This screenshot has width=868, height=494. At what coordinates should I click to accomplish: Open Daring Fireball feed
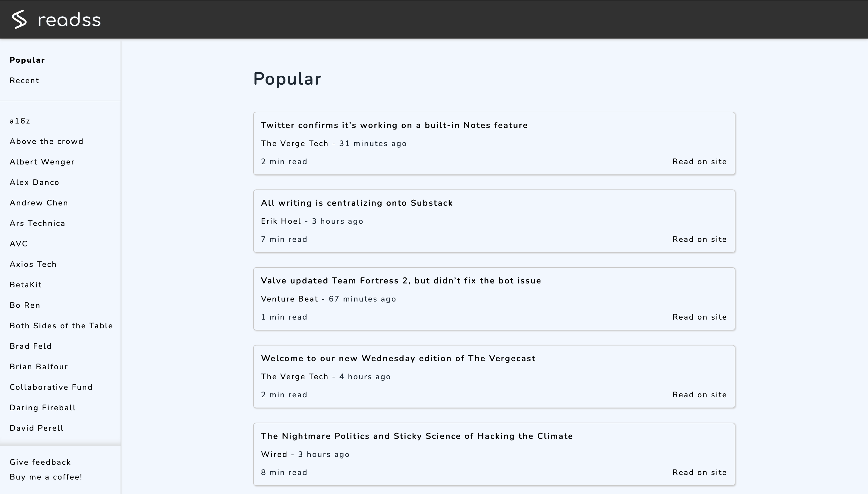43,408
